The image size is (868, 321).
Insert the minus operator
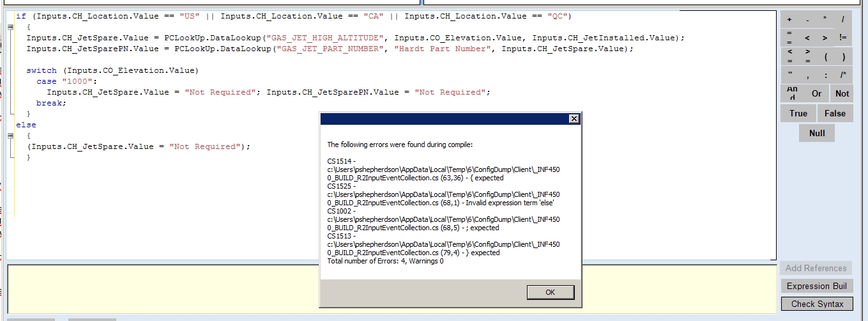click(x=807, y=19)
